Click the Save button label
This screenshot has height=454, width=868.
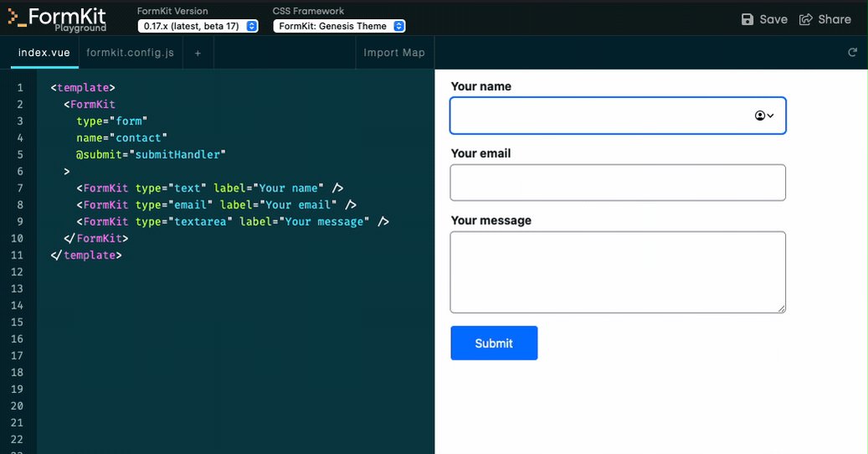[773, 19]
